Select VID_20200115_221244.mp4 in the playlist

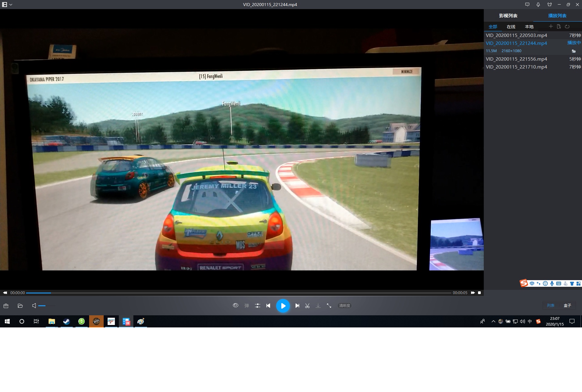pos(533,43)
